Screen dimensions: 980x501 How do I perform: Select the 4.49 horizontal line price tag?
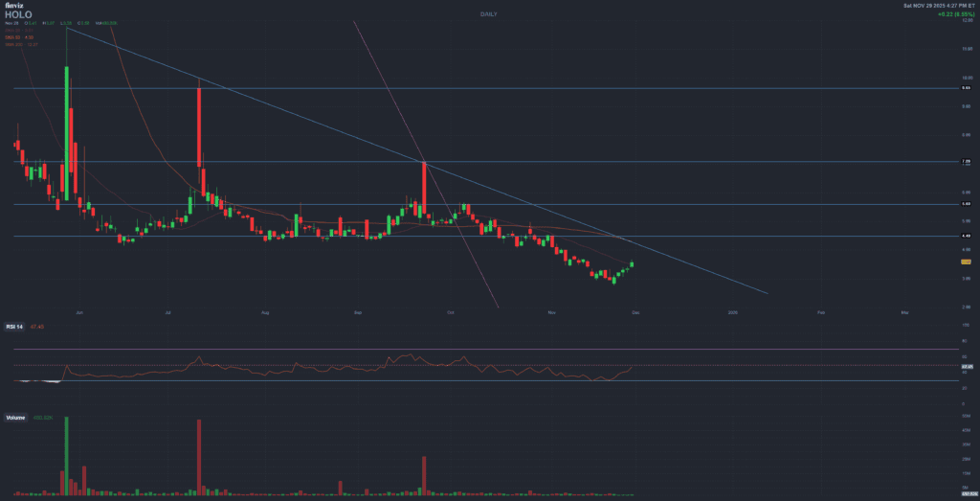point(967,236)
